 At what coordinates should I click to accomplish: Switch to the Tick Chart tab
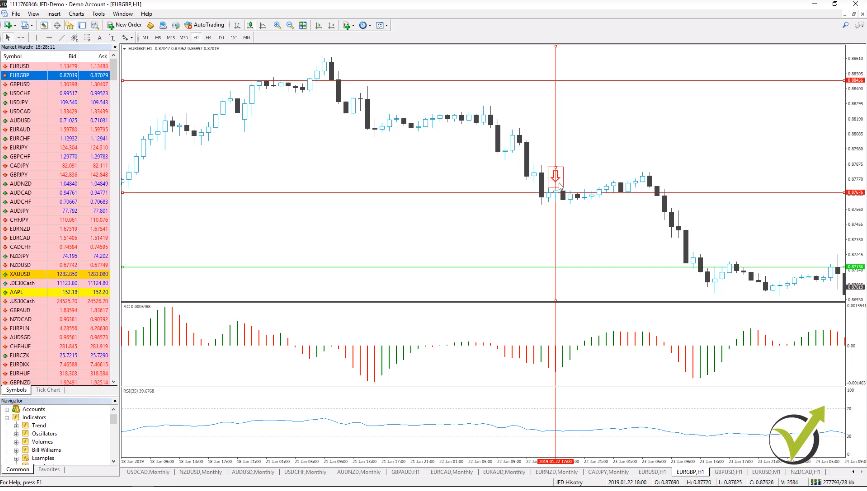[48, 390]
